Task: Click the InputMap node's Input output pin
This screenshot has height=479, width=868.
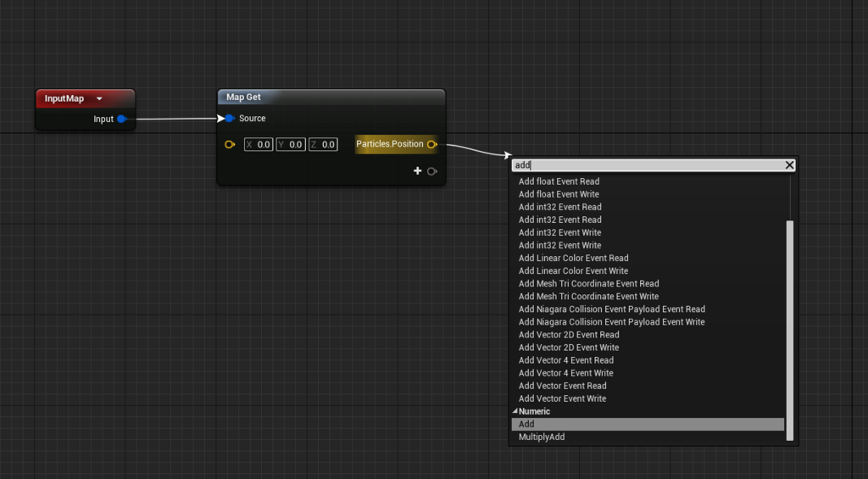Action: point(122,119)
